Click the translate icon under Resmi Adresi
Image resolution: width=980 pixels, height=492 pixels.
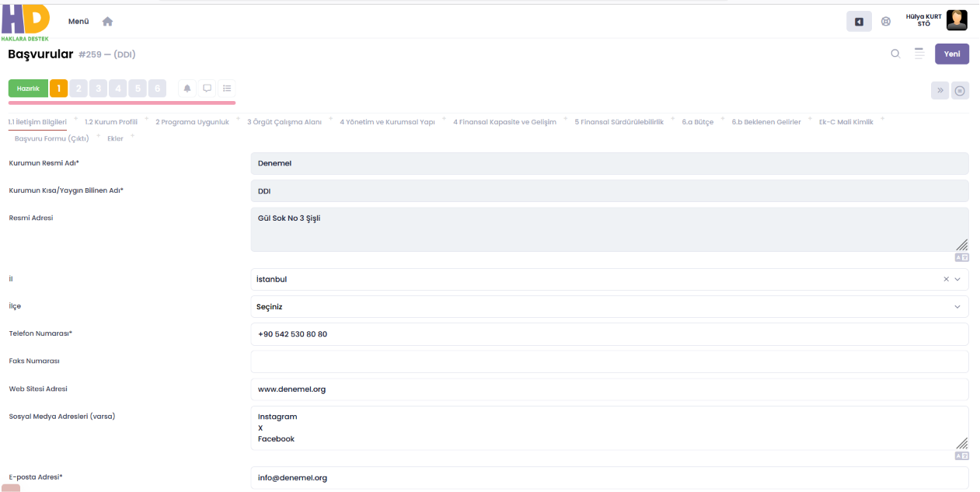962,257
